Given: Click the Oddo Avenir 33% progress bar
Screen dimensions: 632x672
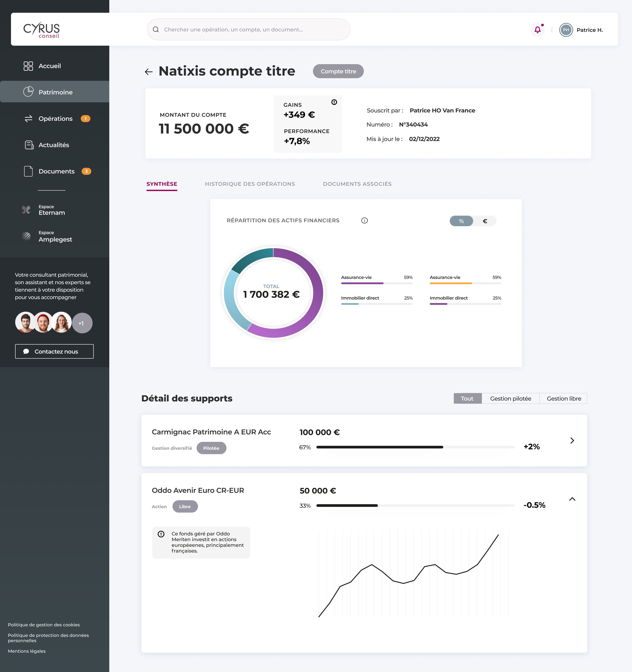Looking at the screenshot, I should (x=415, y=506).
